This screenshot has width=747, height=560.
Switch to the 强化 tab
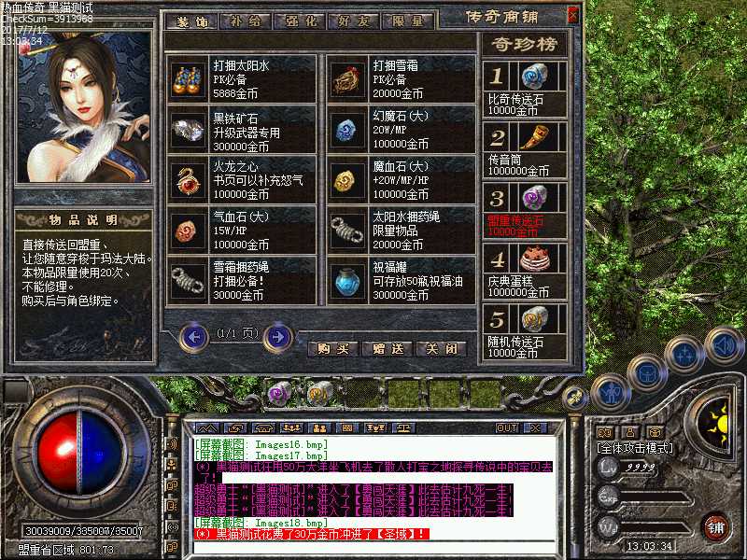[x=300, y=21]
